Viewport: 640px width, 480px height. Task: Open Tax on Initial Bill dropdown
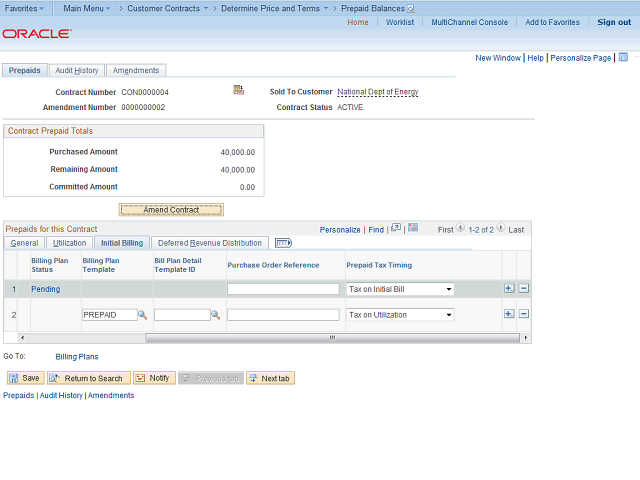[x=400, y=289]
